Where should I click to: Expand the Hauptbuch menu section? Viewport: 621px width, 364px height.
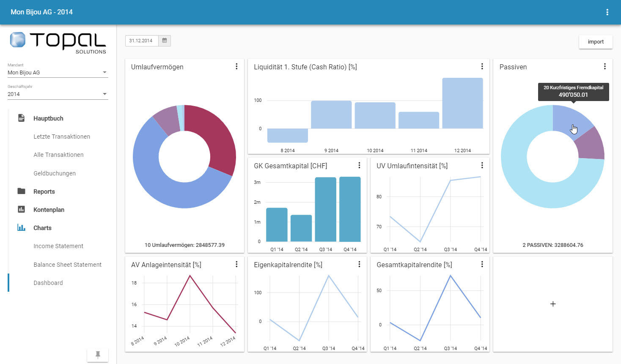coord(48,118)
